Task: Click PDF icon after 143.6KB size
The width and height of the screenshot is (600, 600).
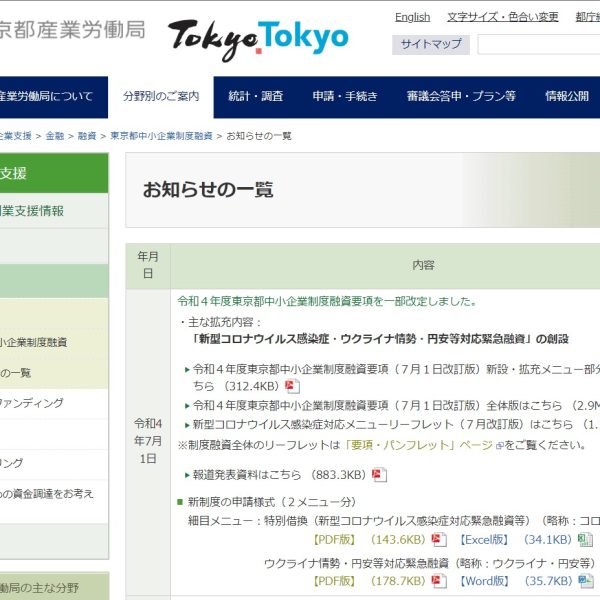Action: 439,540
